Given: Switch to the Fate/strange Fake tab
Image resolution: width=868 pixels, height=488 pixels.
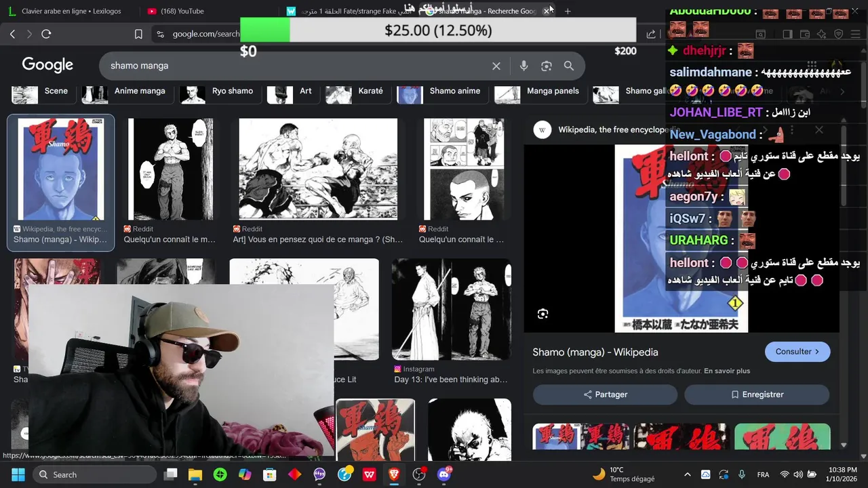Looking at the screenshot, I should pos(349,11).
